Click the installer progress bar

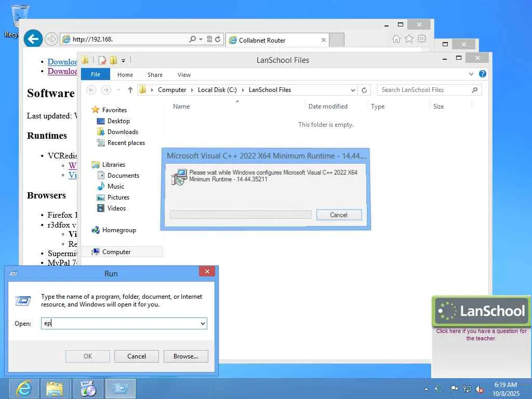pyautogui.click(x=241, y=215)
